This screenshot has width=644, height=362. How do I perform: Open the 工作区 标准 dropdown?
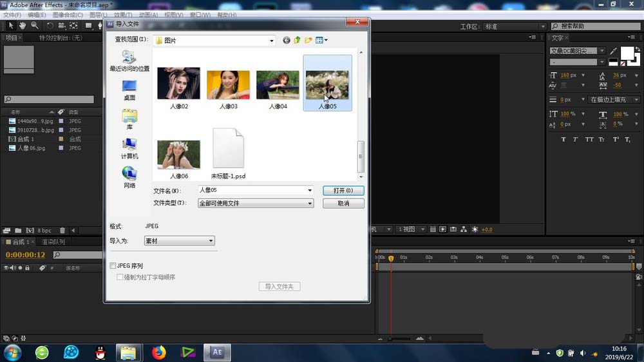[515, 26]
